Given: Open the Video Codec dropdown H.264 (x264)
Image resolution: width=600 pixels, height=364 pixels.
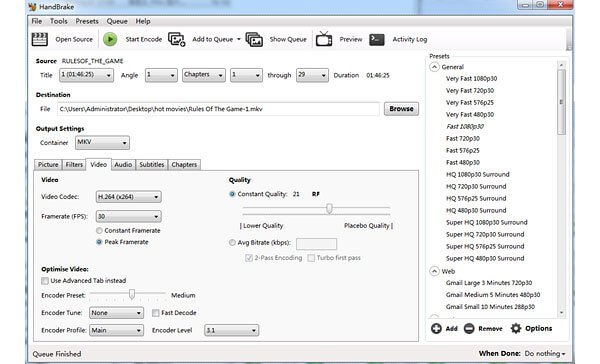Looking at the screenshot, I should [129, 197].
